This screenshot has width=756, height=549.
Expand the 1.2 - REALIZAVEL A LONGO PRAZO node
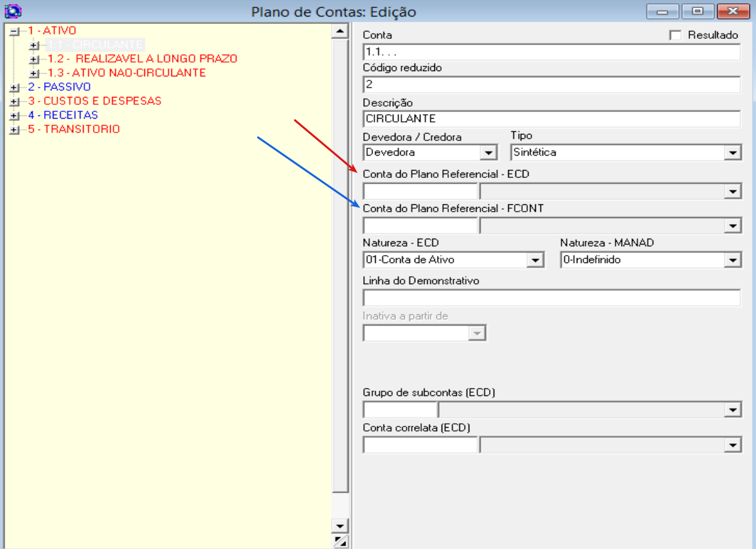tap(34, 59)
